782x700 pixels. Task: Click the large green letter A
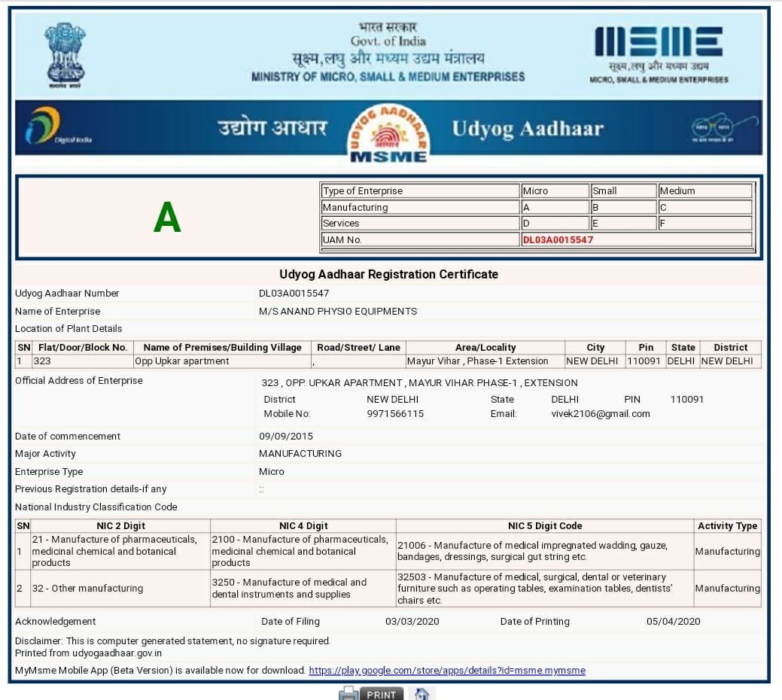point(167,218)
